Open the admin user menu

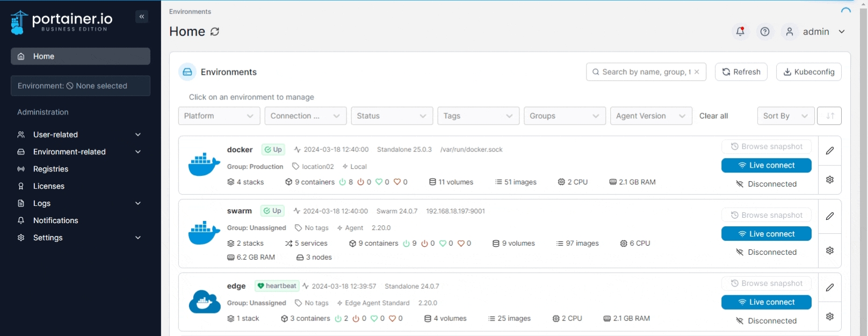coord(816,32)
